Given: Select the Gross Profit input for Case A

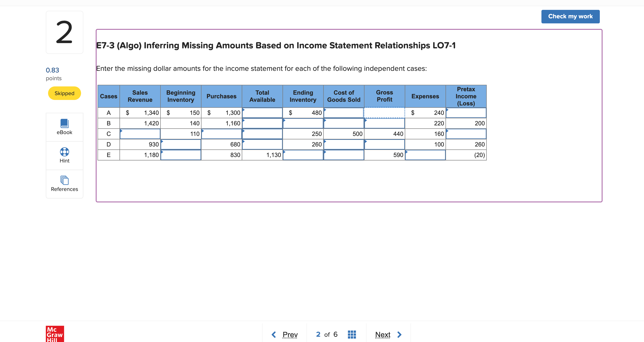Looking at the screenshot, I should 384,113.
